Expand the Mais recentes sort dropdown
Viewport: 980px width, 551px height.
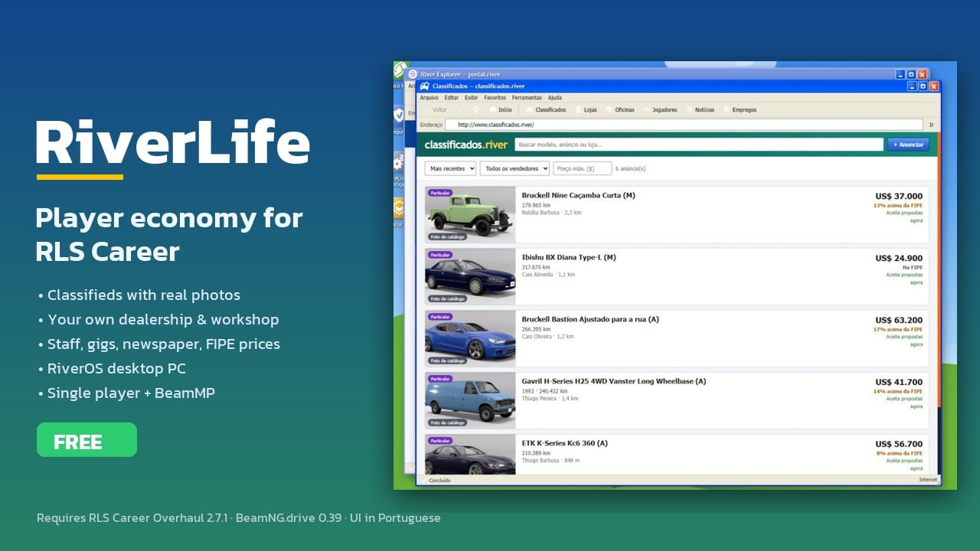450,168
